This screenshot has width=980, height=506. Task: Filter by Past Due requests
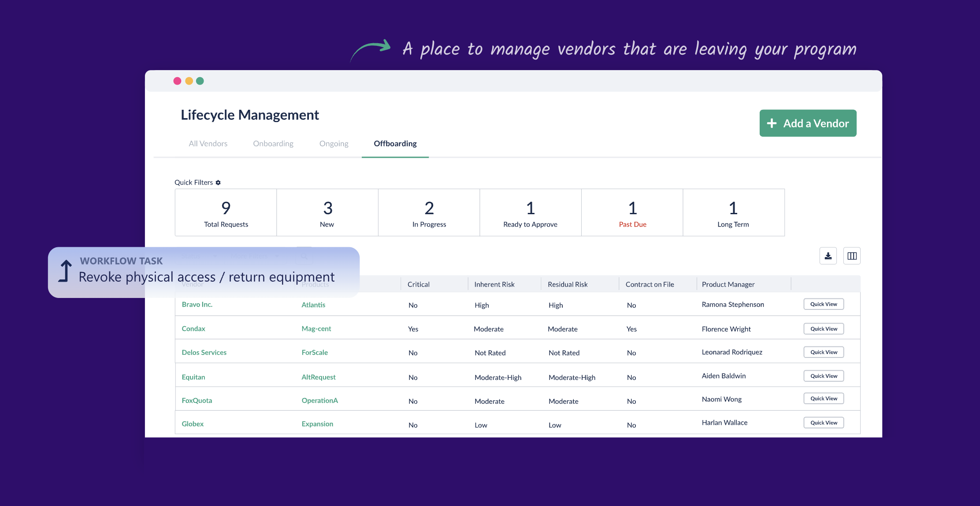click(632, 213)
